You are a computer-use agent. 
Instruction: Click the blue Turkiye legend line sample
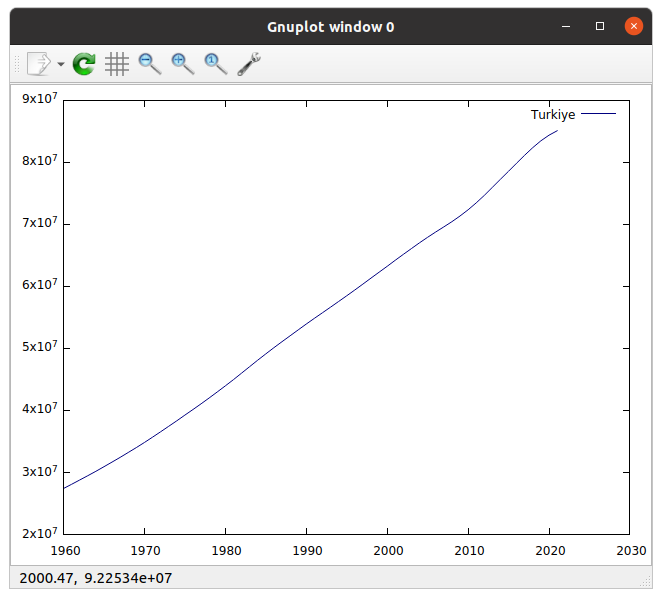(x=598, y=115)
